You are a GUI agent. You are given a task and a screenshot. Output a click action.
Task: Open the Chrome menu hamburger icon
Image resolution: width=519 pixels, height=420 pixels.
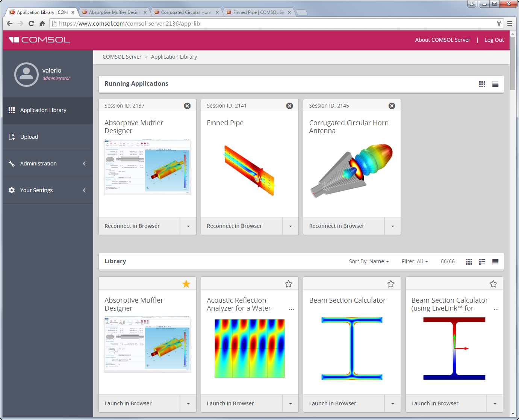point(510,23)
